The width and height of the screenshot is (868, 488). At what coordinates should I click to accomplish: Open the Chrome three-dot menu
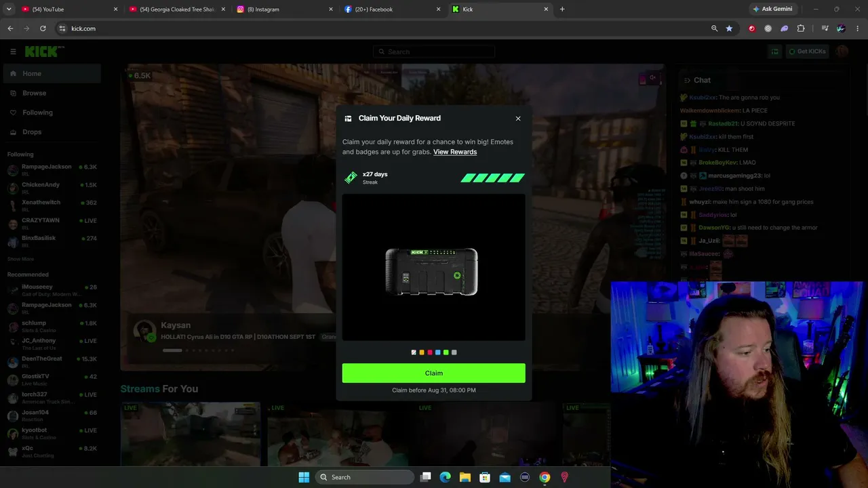pos(857,28)
